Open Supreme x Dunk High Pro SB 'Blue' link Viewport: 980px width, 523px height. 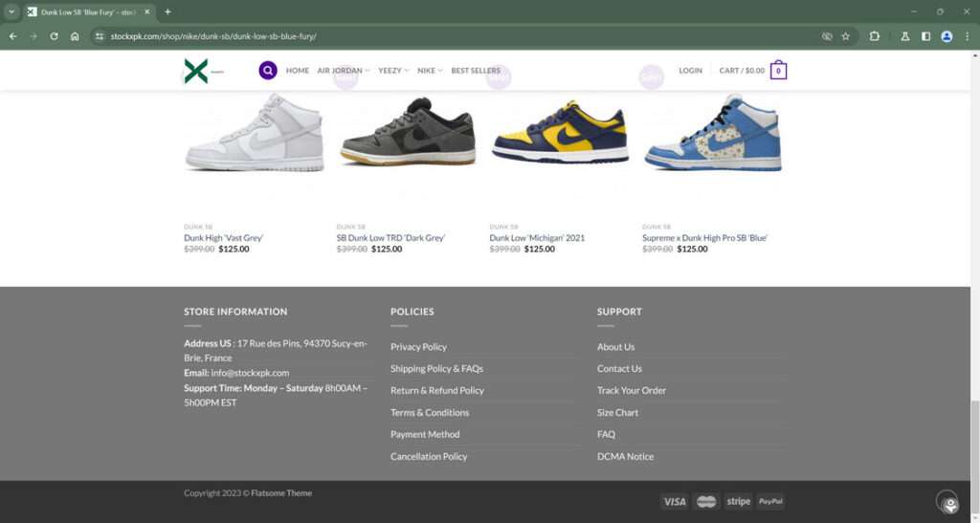704,238
